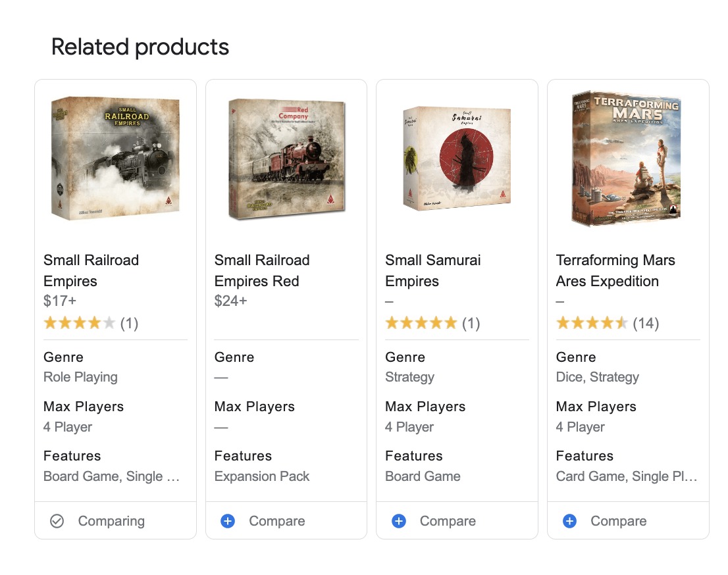Screen dimensions: 728x575
Task: Click the star rating for Terraforming Mars Ares Expedition
Action: click(592, 322)
